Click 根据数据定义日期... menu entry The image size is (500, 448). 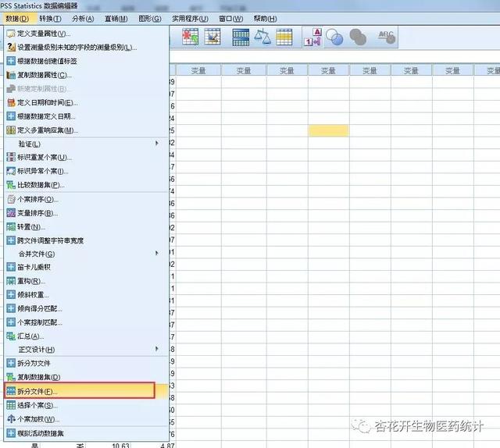(x=86, y=116)
